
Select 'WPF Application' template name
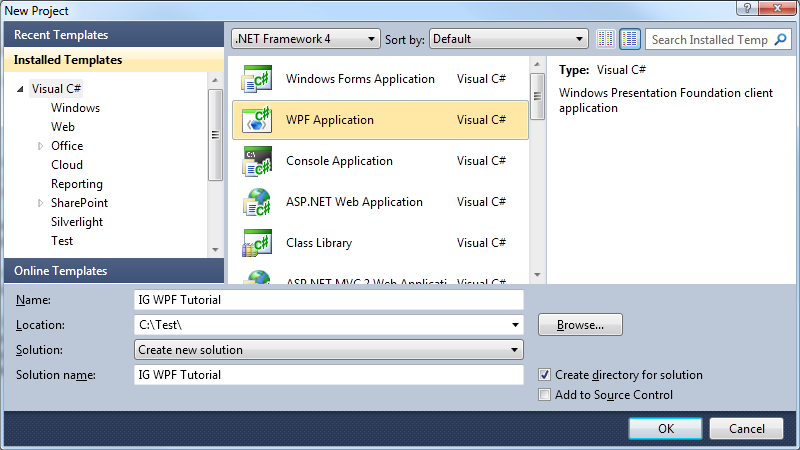330,120
